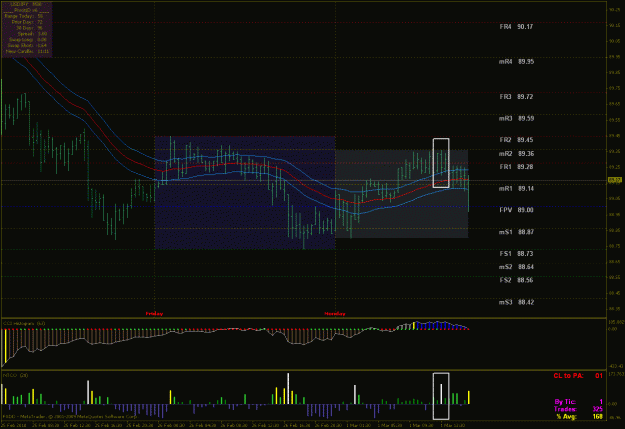Select the mS2 88.64 support label
This screenshot has width=625, height=429.
pos(516,267)
